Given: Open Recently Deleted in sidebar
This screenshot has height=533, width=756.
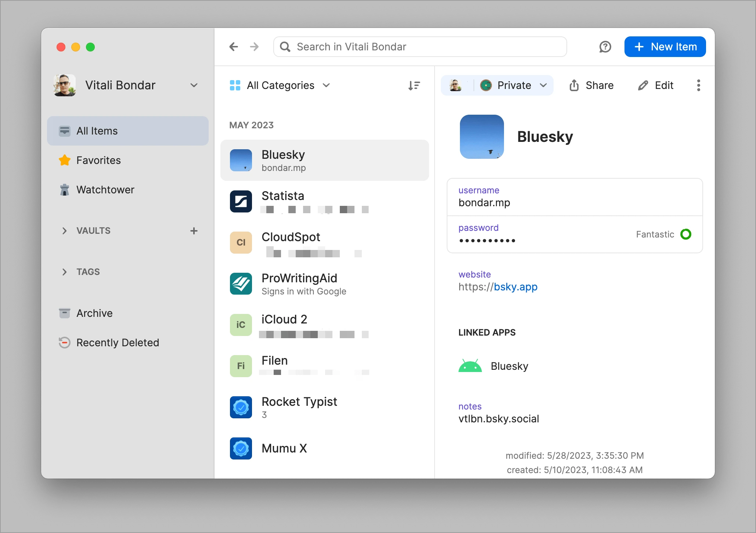Looking at the screenshot, I should [128, 343].
